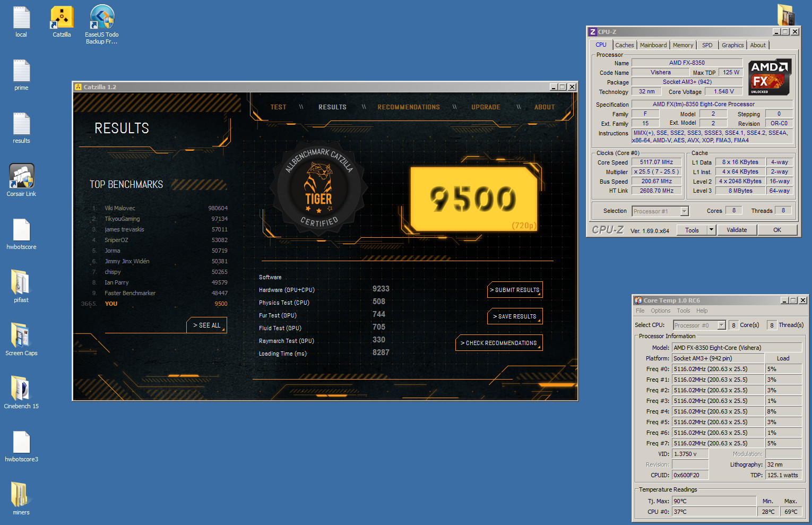Open the Graphics tab in CPU-Z

[733, 45]
